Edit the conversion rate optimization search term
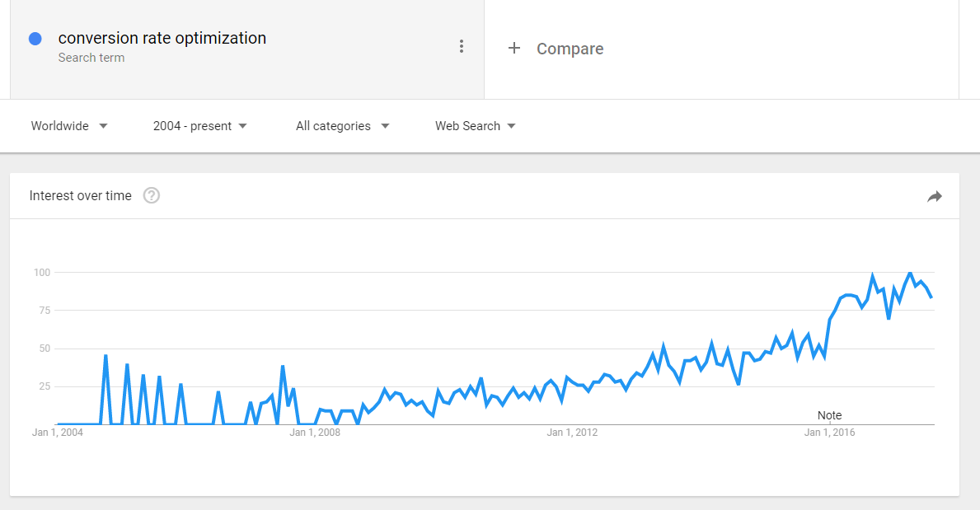Screen dimensions: 980x510 tap(162, 38)
